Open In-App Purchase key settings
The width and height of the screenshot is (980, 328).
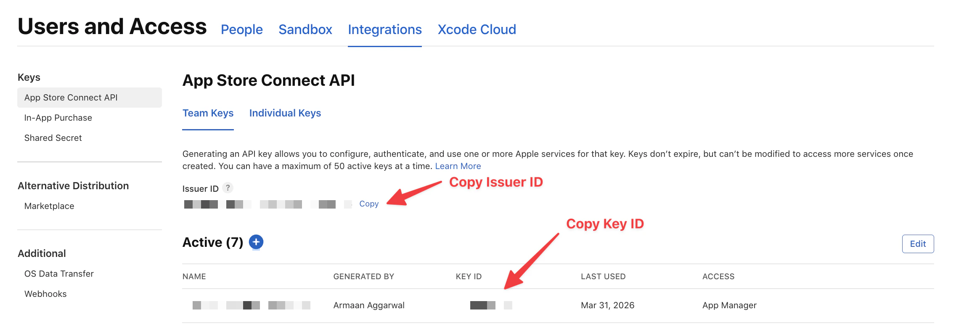pyautogui.click(x=58, y=117)
